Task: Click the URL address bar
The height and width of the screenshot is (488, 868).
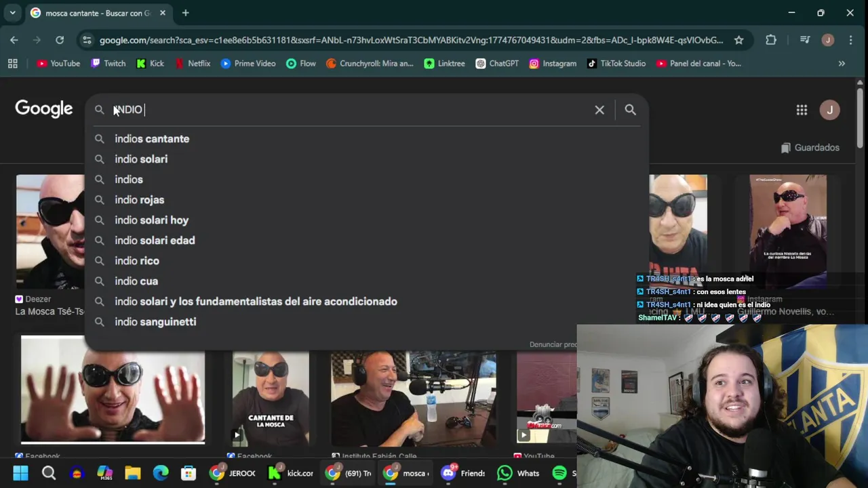Action: (x=411, y=40)
